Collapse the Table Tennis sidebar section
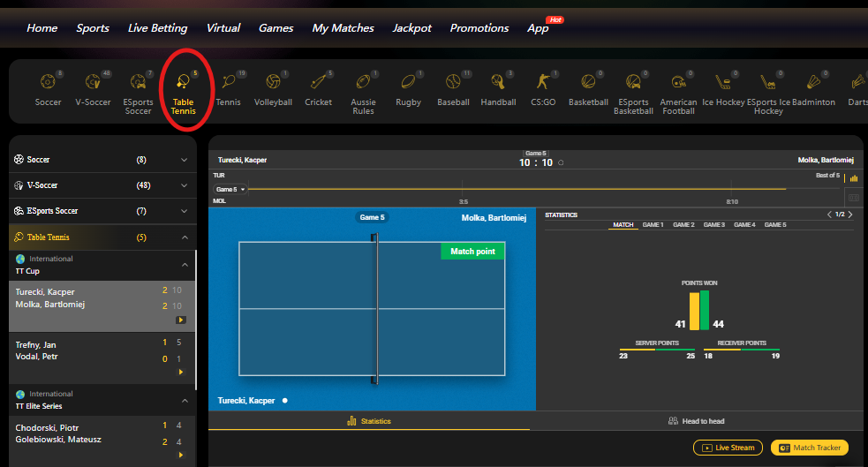Viewport: 868px width, 467px height. pos(184,237)
